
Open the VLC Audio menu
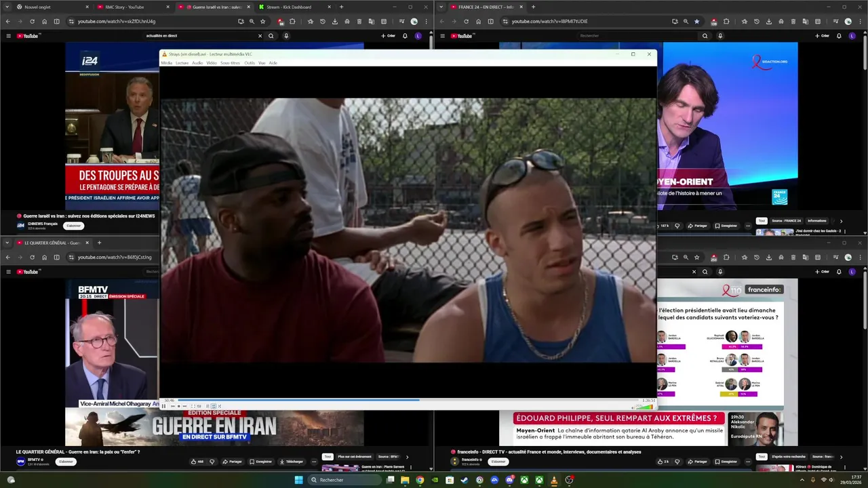pos(197,63)
